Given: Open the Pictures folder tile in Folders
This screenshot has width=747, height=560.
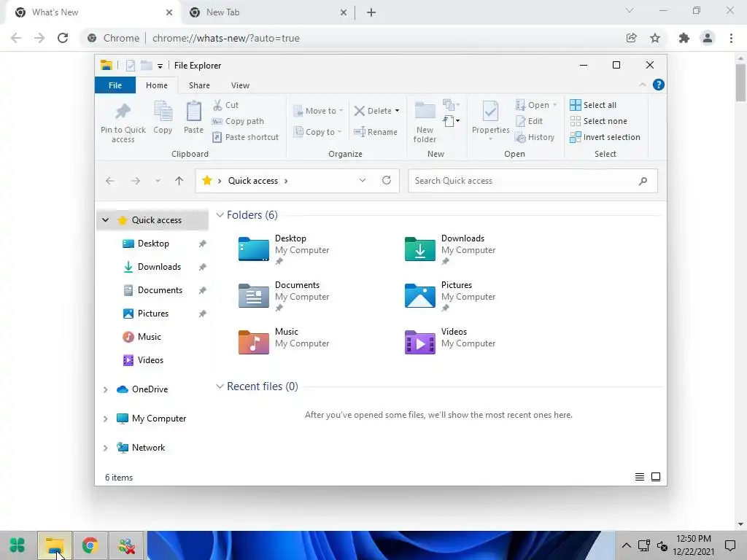Looking at the screenshot, I should click(x=450, y=296).
